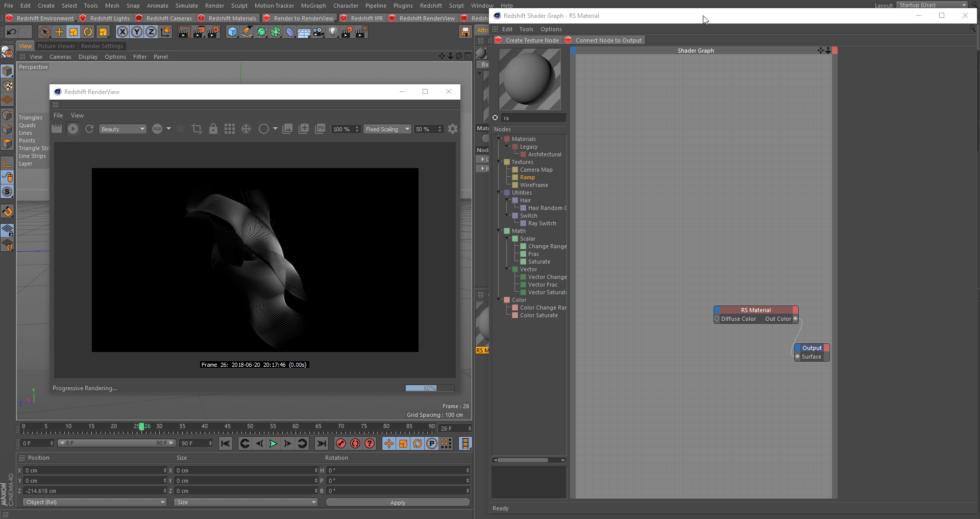Add render snapshot with plus icon
The image size is (980, 519).
point(304,129)
